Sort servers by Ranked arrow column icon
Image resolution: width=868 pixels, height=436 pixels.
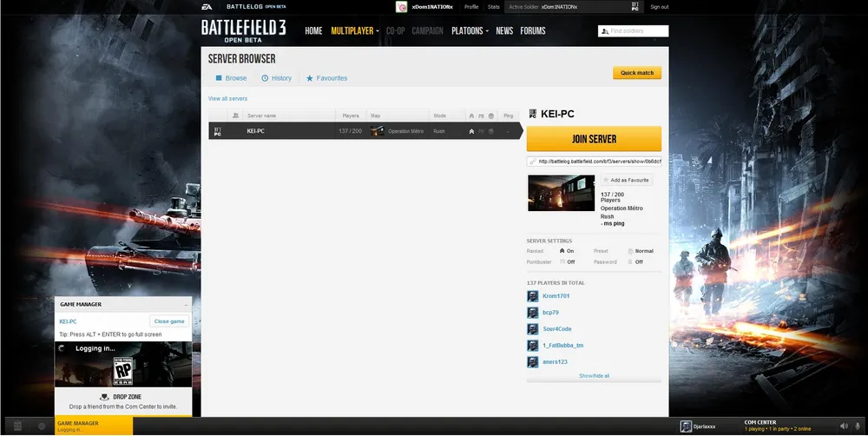[x=471, y=116]
